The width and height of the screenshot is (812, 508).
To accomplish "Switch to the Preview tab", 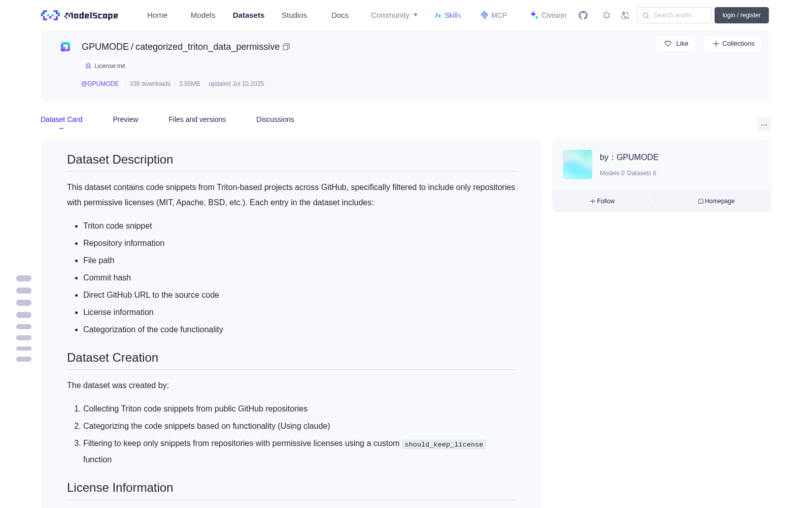I will click(125, 119).
